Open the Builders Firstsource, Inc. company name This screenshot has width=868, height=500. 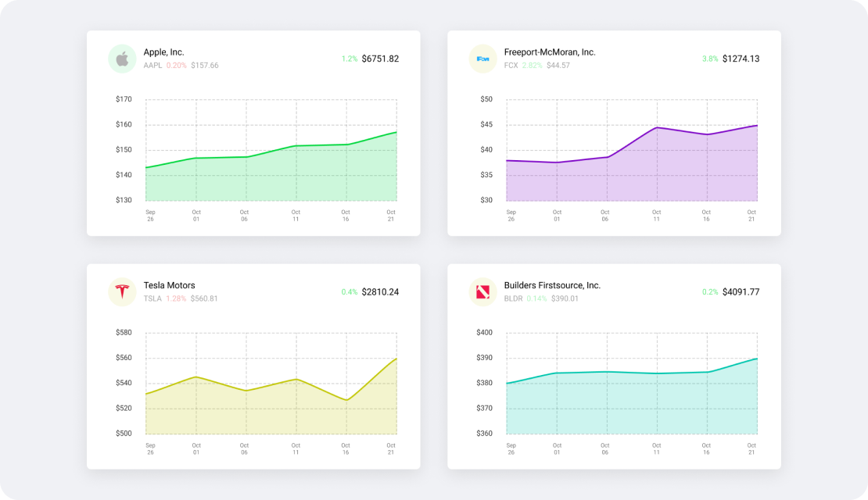coord(552,285)
